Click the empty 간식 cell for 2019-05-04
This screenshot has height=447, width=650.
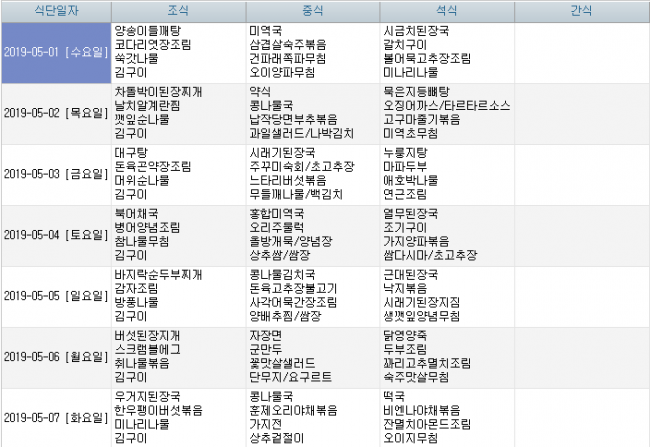click(x=580, y=235)
